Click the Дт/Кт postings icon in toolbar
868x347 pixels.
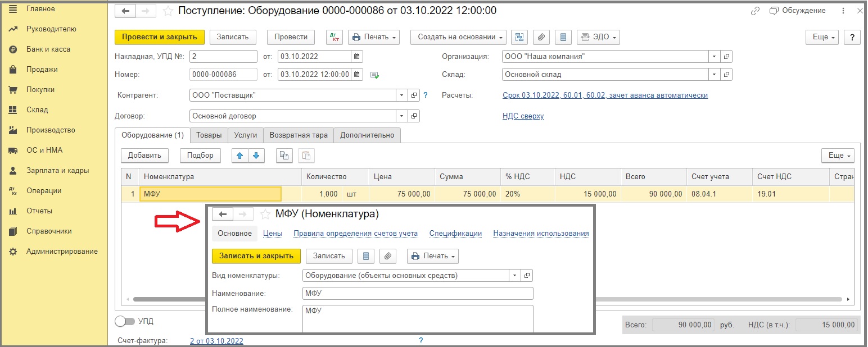coord(334,37)
